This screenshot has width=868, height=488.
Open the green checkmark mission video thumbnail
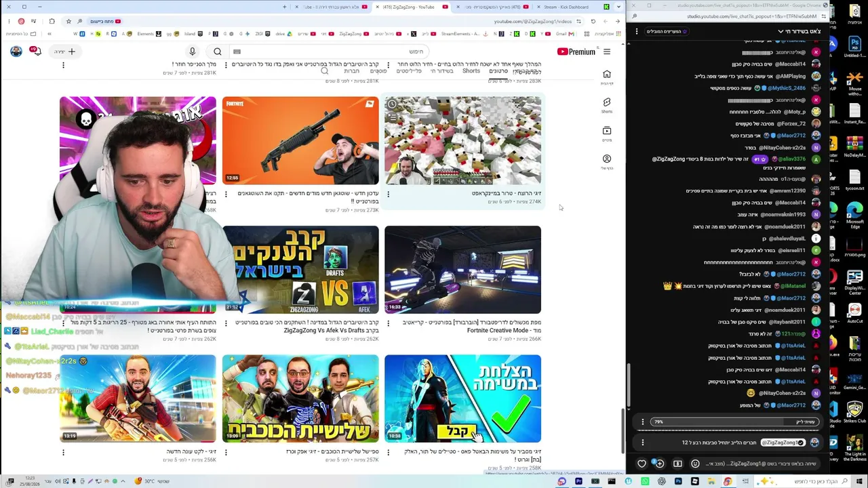(462, 399)
